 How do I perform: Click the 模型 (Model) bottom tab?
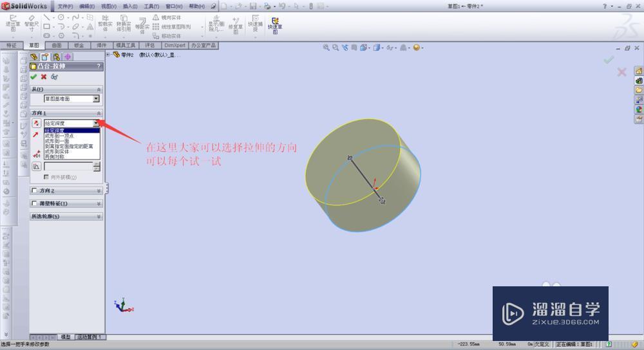66,337
